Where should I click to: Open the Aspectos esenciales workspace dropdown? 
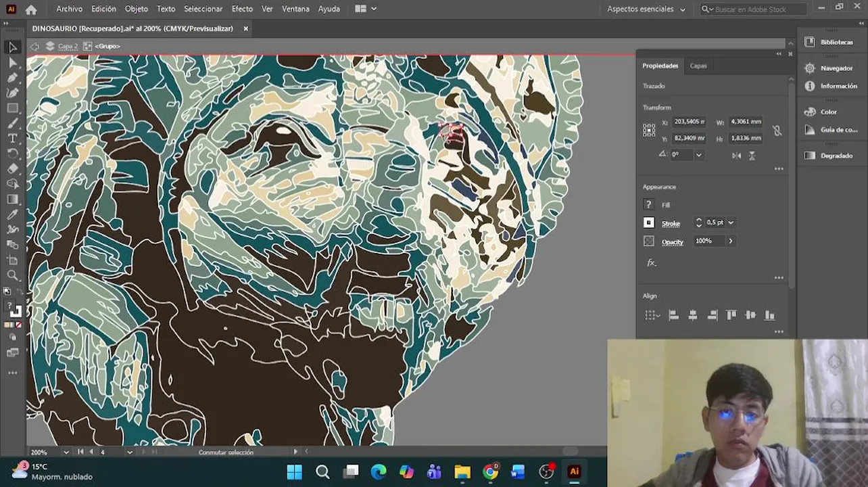point(646,9)
